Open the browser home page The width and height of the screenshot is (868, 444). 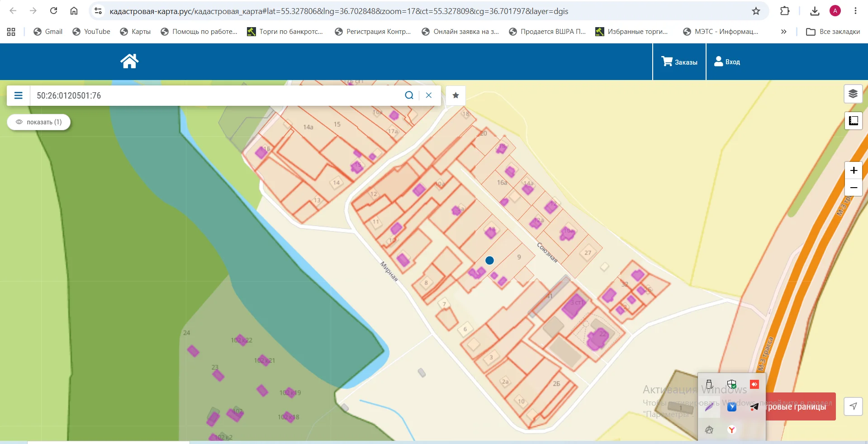(x=74, y=11)
